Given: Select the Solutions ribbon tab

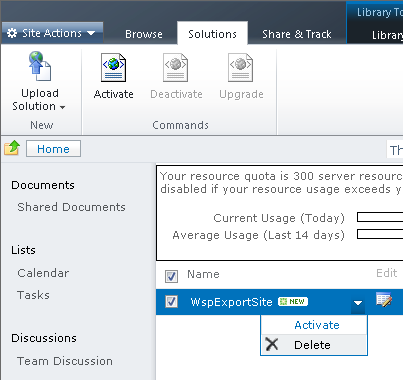Looking at the screenshot, I should pyautogui.click(x=212, y=34).
